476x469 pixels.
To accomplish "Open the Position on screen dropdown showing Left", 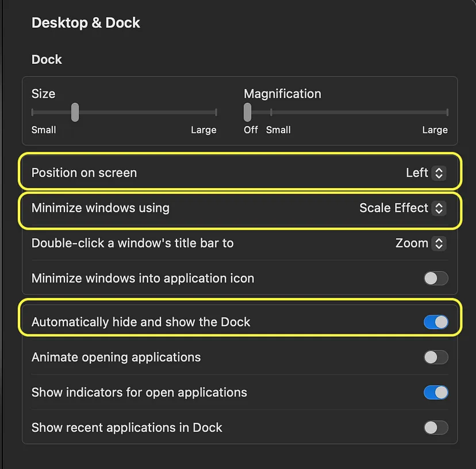I will [426, 173].
